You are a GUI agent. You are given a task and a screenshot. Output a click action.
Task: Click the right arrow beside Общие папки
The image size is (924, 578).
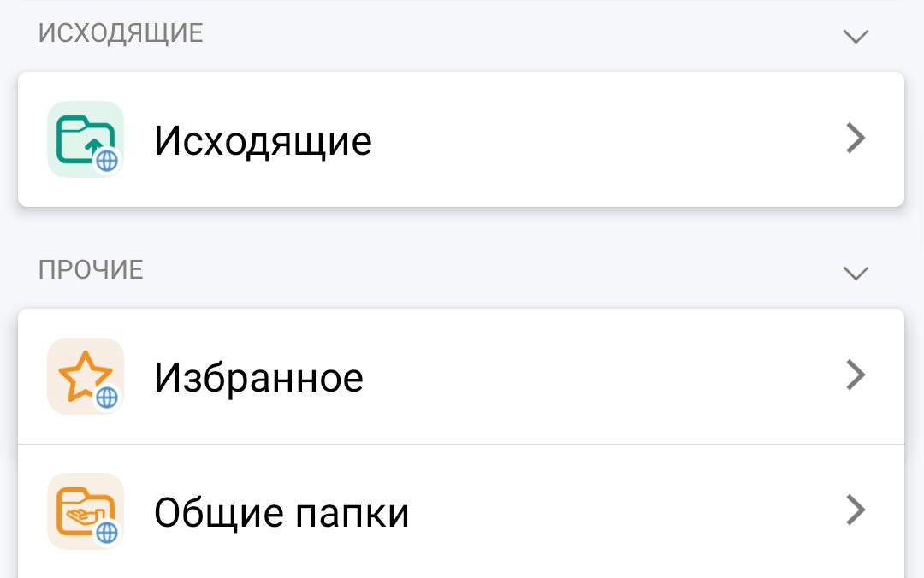(x=856, y=510)
